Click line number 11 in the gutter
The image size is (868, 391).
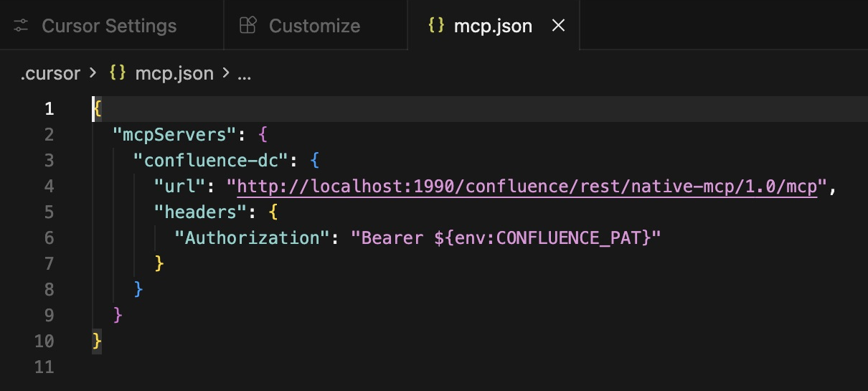pos(44,367)
